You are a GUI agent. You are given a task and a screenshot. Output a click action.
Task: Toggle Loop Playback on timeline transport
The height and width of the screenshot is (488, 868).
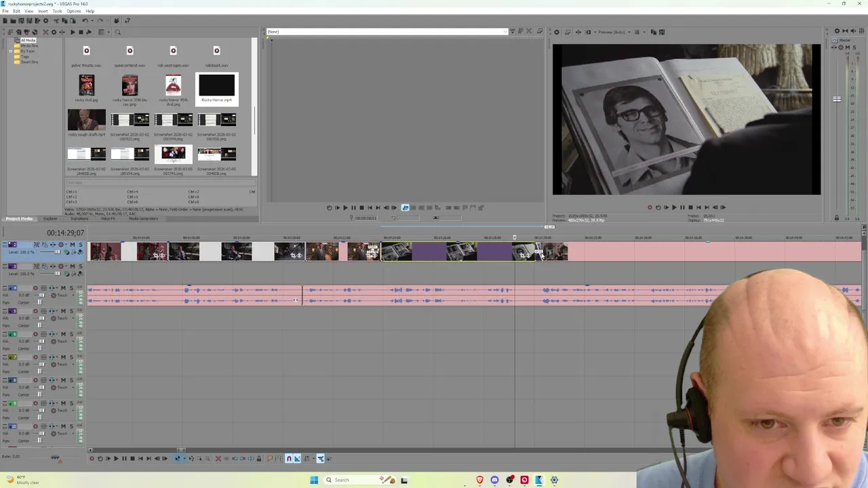click(x=100, y=459)
